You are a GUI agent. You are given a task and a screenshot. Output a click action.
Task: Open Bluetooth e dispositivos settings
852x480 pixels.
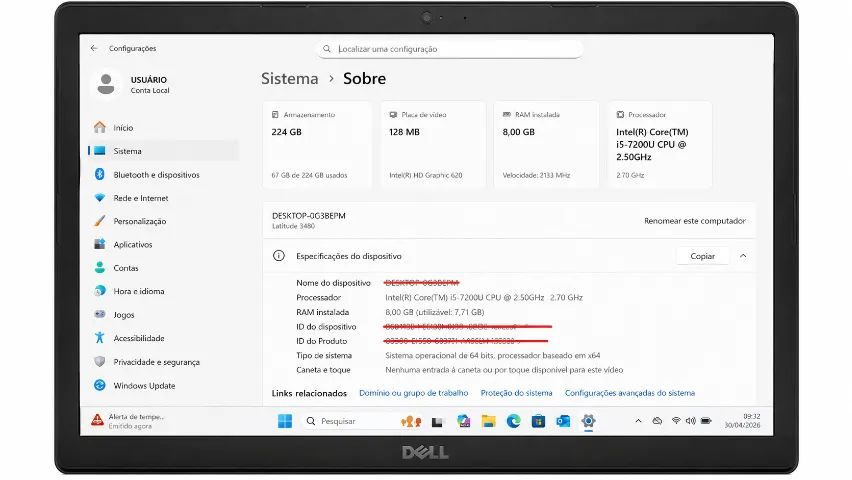click(x=163, y=174)
